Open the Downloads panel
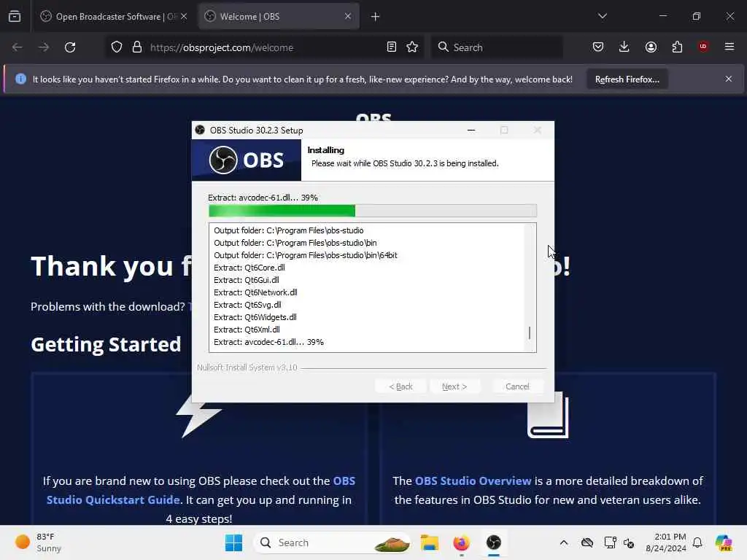Image resolution: width=747 pixels, height=560 pixels. click(624, 47)
